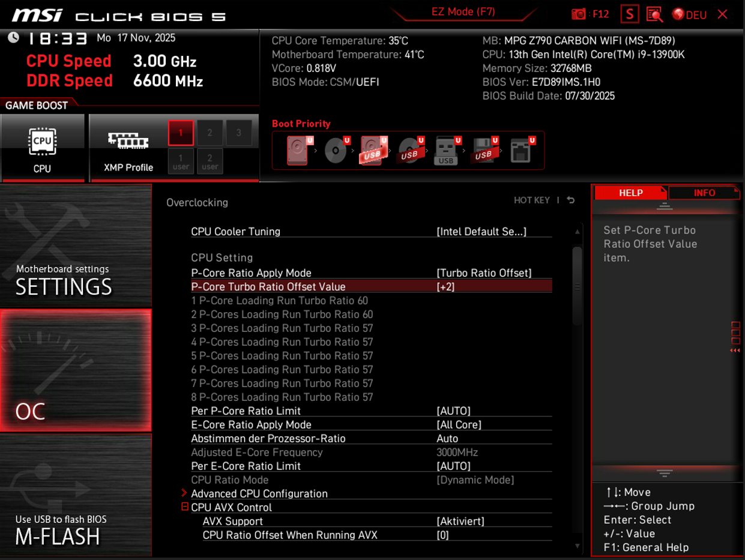Viewport: 745px width, 560px height.
Task: Click the CPU Core Temperature 35°C text
Action: pyautogui.click(x=340, y=41)
